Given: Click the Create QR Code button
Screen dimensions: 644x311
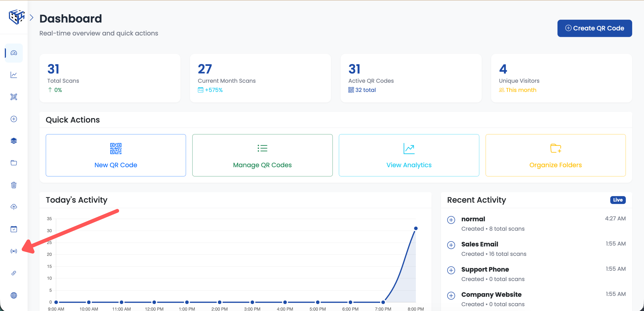Looking at the screenshot, I should [594, 28].
